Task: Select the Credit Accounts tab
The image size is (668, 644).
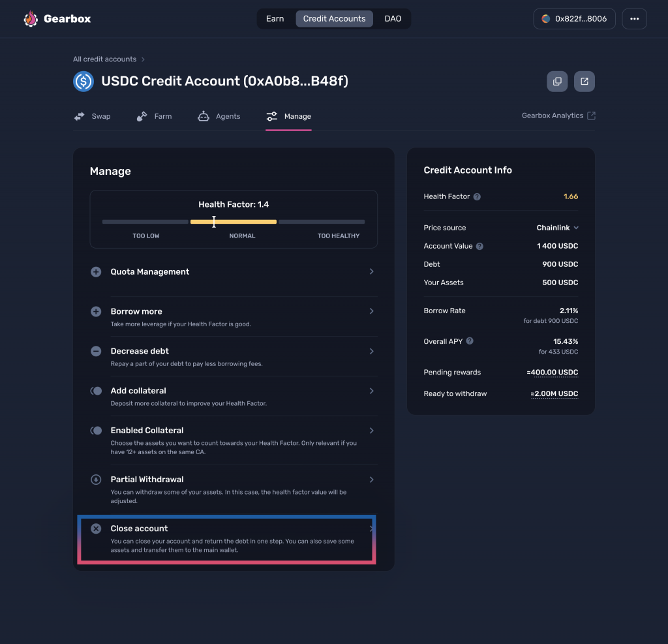Action: [335, 19]
